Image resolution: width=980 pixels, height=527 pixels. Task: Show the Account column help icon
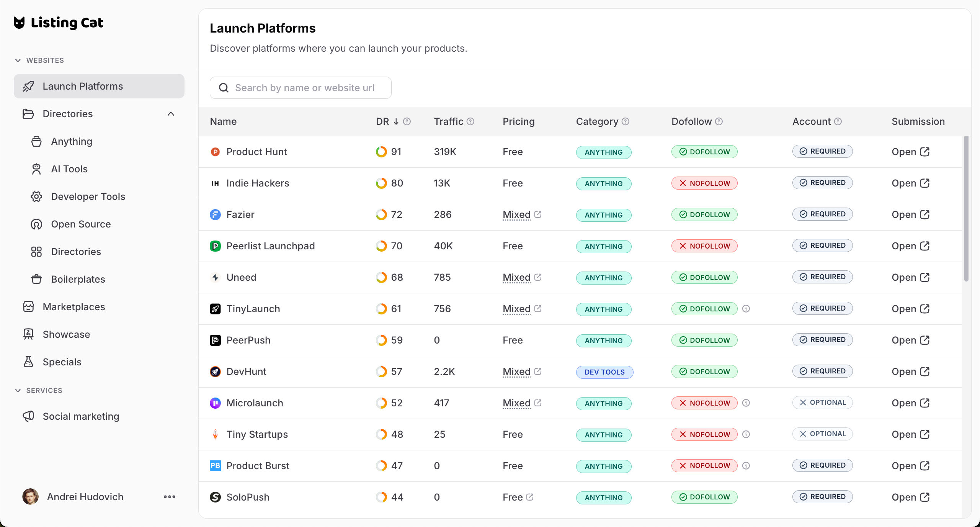click(838, 121)
